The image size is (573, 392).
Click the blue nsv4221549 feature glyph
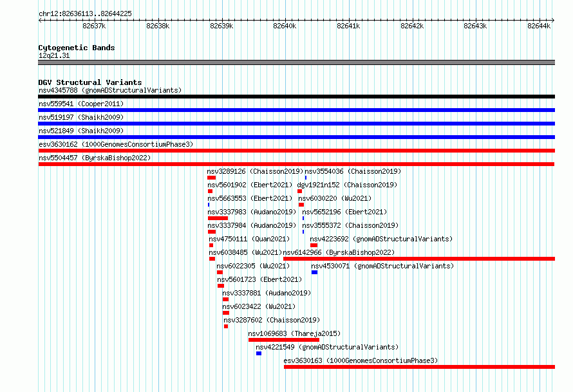(x=259, y=353)
